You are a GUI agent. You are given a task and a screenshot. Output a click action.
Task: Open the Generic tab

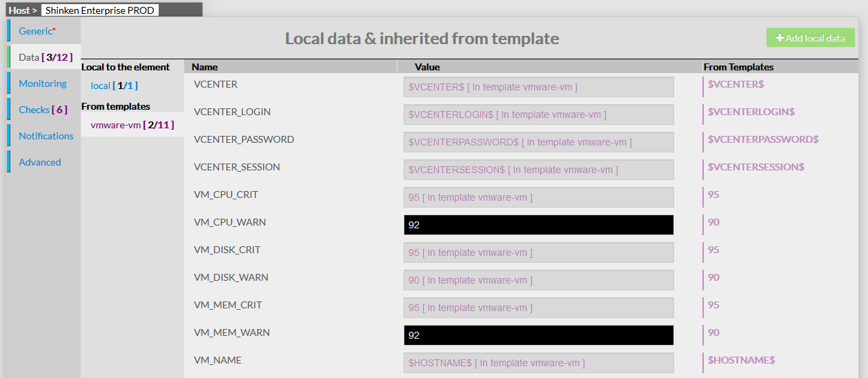(x=37, y=31)
